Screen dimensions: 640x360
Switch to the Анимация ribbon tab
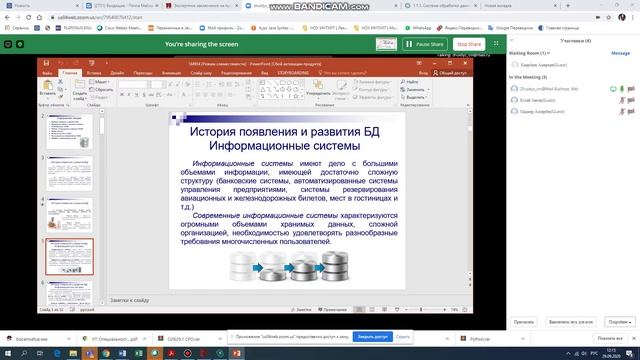pos(171,73)
